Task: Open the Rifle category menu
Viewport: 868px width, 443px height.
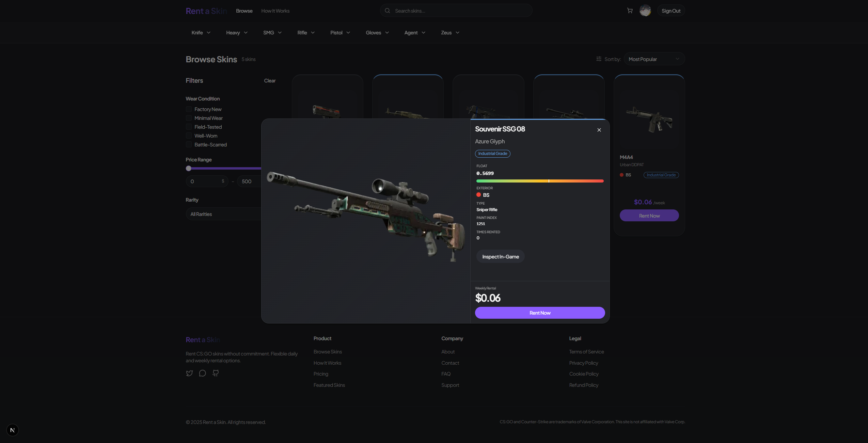Action: click(x=306, y=33)
